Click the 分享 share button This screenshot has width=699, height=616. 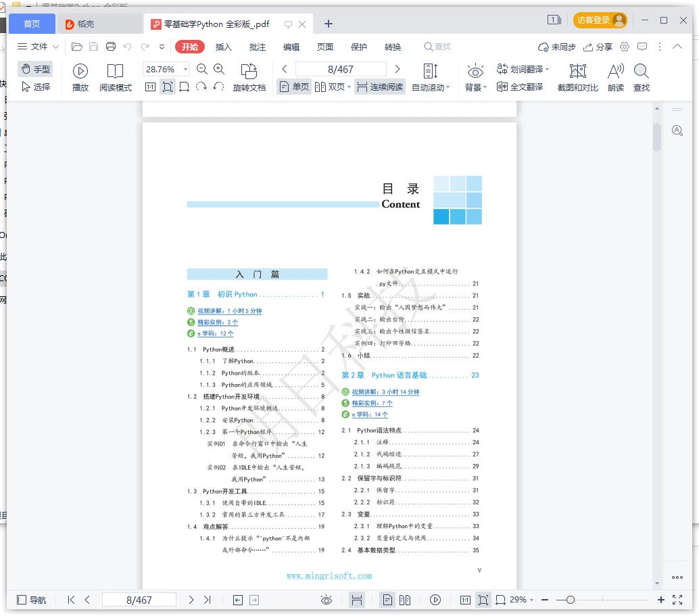pyautogui.click(x=598, y=47)
